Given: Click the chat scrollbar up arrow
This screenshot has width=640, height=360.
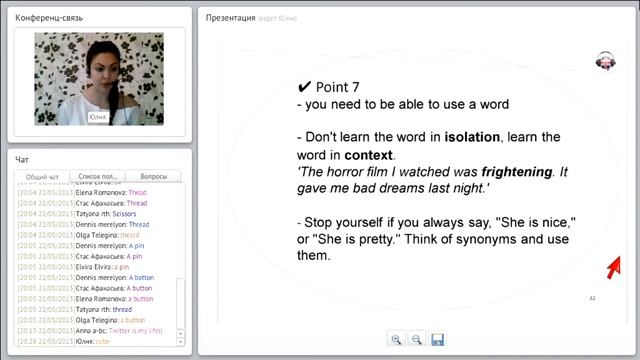Looking at the screenshot, I should (180, 333).
